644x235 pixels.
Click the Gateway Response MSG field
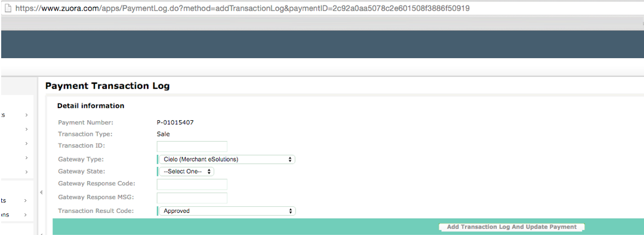(x=192, y=198)
